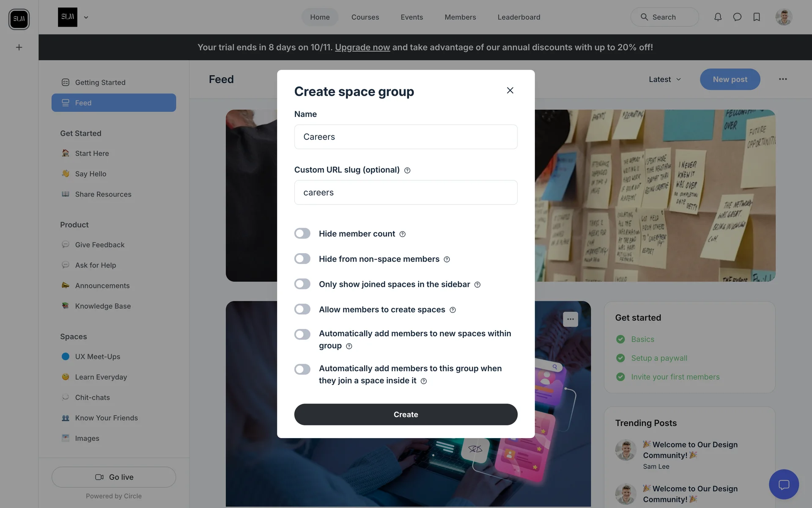Toggle Hide from non-space members
The height and width of the screenshot is (508, 812).
[302, 259]
